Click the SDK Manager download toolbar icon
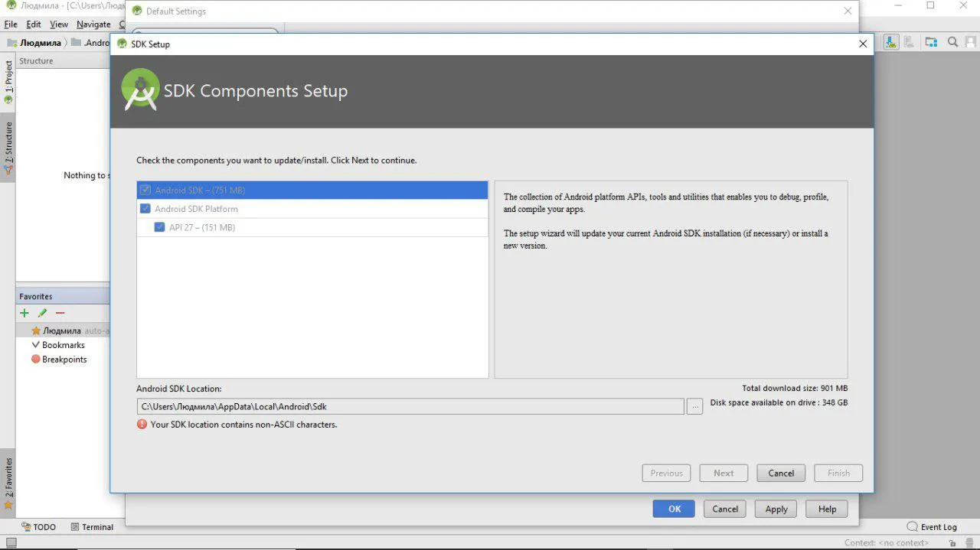 click(891, 42)
